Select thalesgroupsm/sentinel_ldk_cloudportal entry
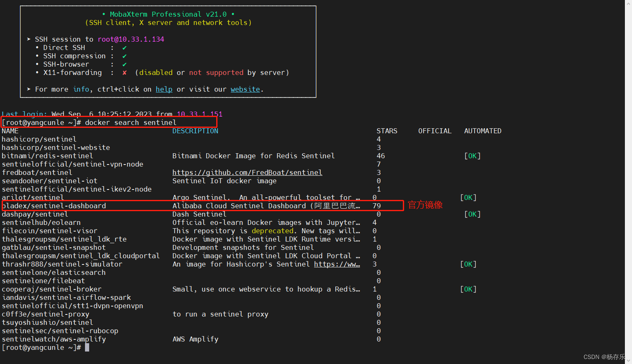This screenshot has height=364, width=632. [81, 256]
